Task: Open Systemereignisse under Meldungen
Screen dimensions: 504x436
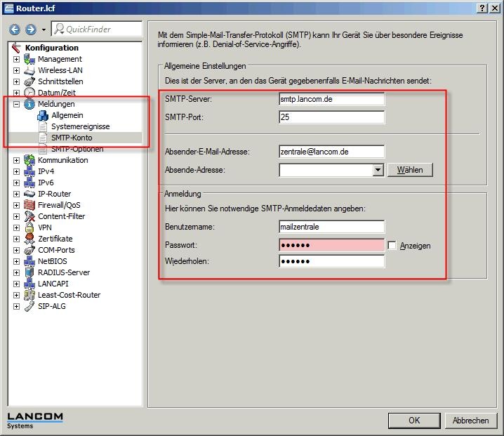Action: pos(80,126)
